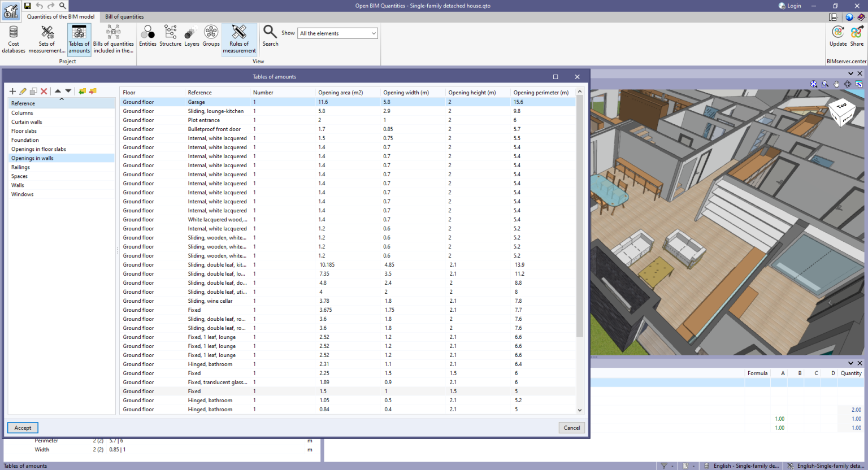This screenshot has width=868, height=470.
Task: Add a new table with the plus icon
Action: [x=12, y=91]
